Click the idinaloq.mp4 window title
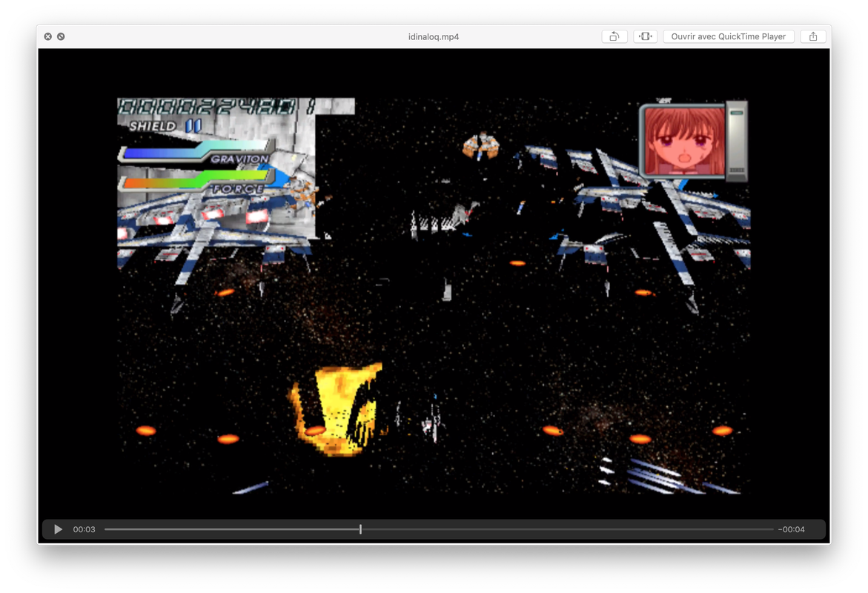 (434, 36)
